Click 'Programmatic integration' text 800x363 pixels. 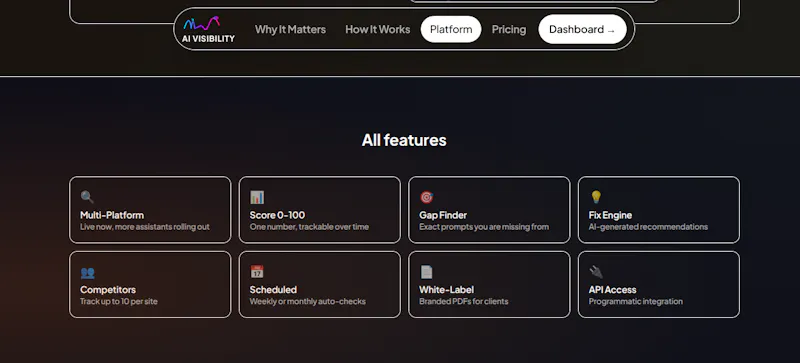click(636, 301)
